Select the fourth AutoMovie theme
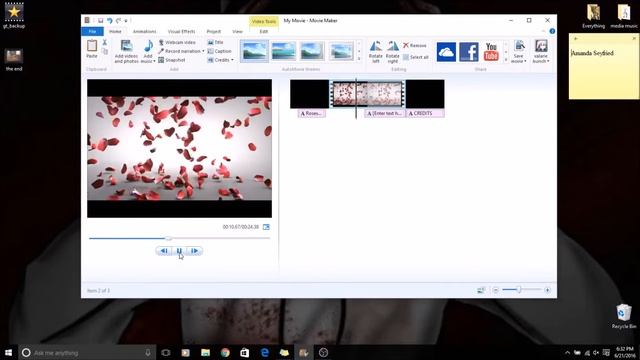640x360 pixels. coord(341,51)
